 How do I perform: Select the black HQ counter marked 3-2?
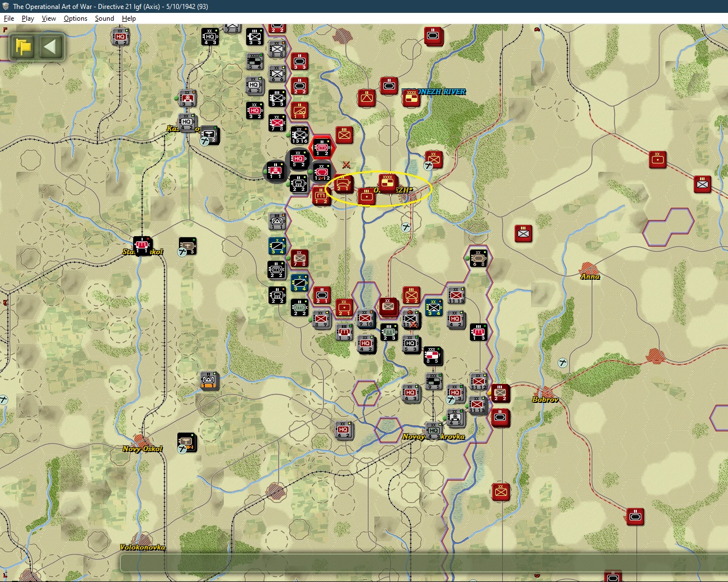click(255, 110)
